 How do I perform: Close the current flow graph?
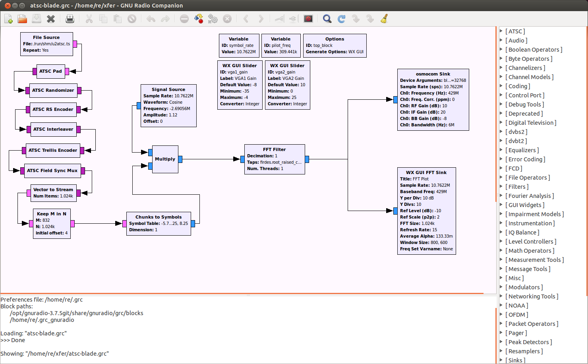51,19
